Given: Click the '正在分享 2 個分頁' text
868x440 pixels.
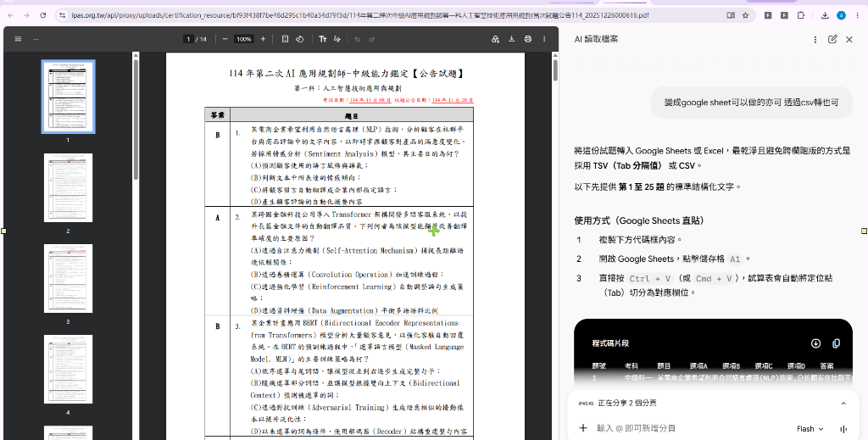Looking at the screenshot, I should pos(627,404).
